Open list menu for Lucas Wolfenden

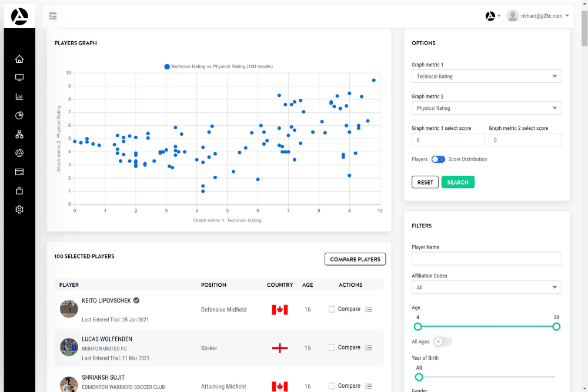pos(369,348)
